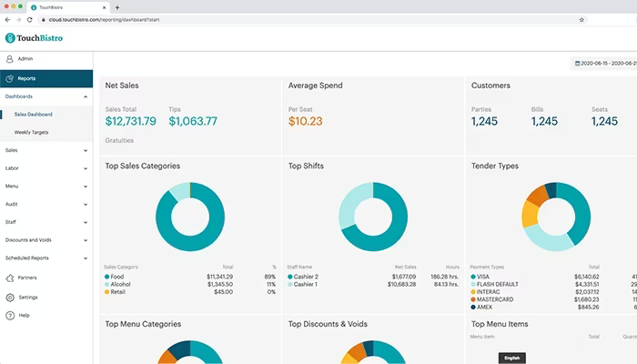Click the Top Shifts donut chart
The width and height of the screenshot is (637, 364).
pyautogui.click(x=373, y=217)
